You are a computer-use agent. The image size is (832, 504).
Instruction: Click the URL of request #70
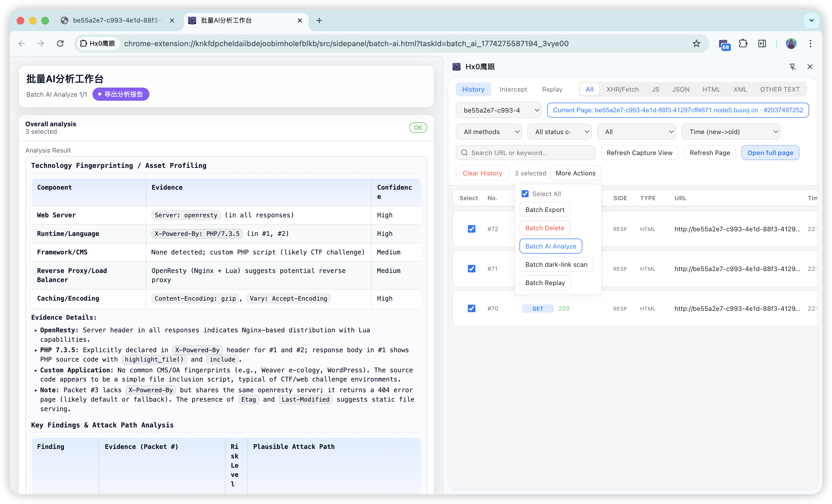pyautogui.click(x=737, y=308)
